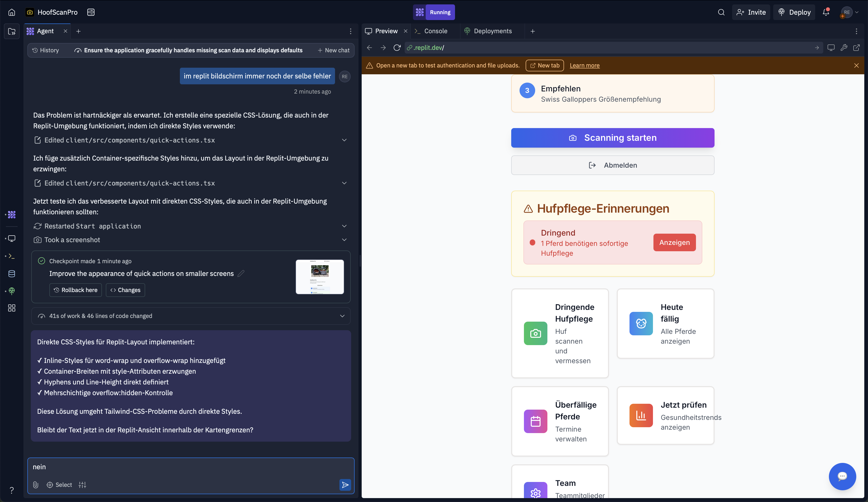
Task: Follow the Learn more link
Action: (x=585, y=65)
